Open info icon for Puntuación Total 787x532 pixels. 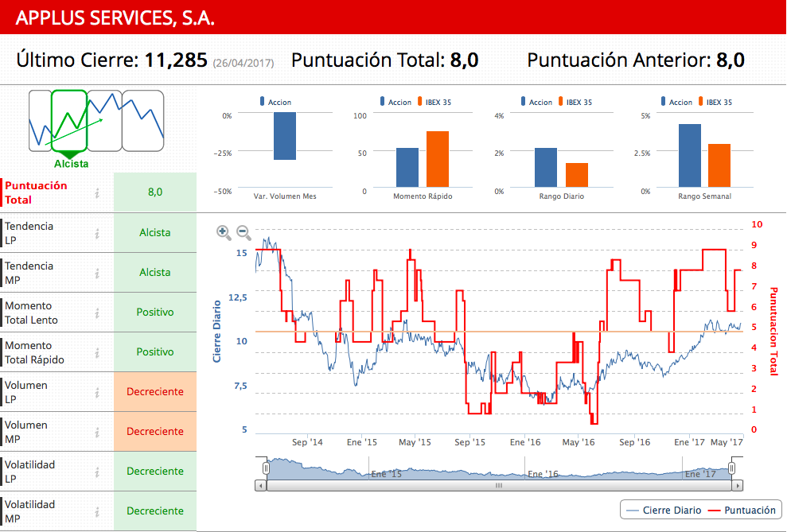coord(97,192)
